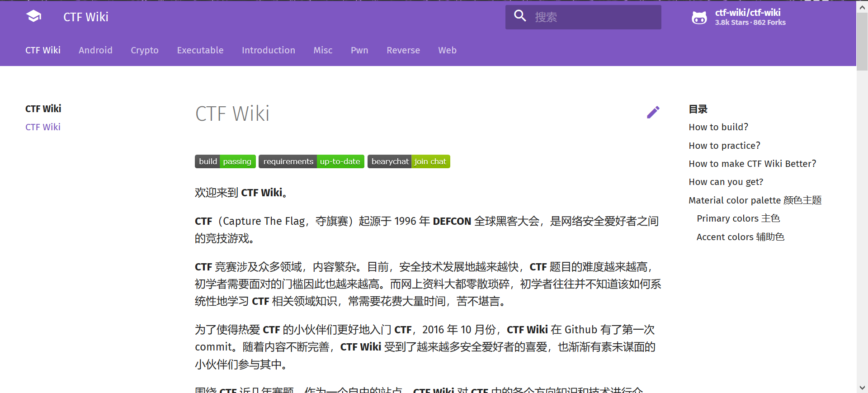Click the main CTF Wiki page heading
868x393 pixels.
232,114
